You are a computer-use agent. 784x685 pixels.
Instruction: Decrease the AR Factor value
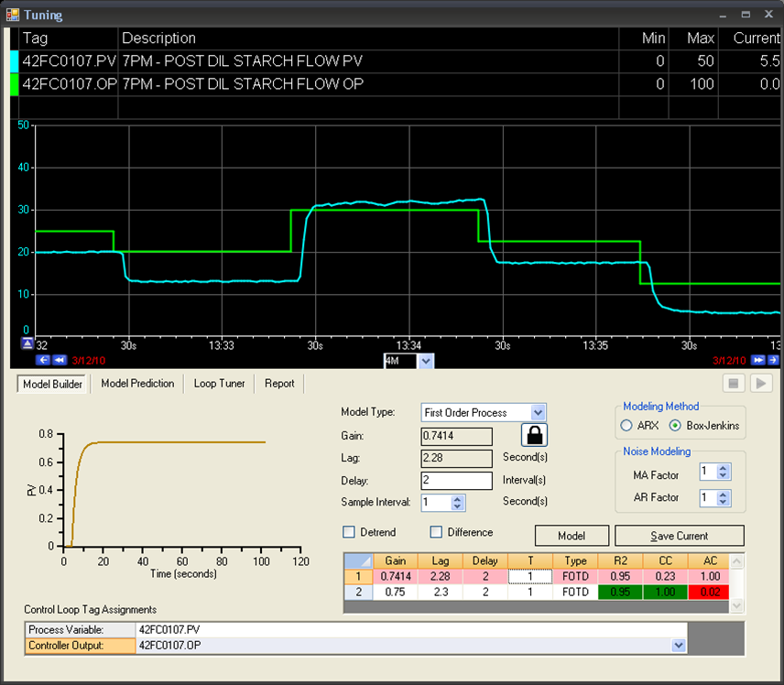[x=723, y=502]
